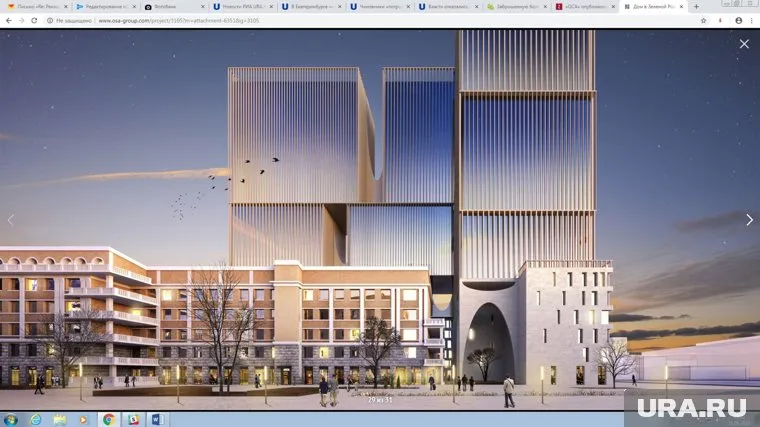Click the browser Back arrow
The width and height of the screenshot is (760, 427).
pos(8,20)
